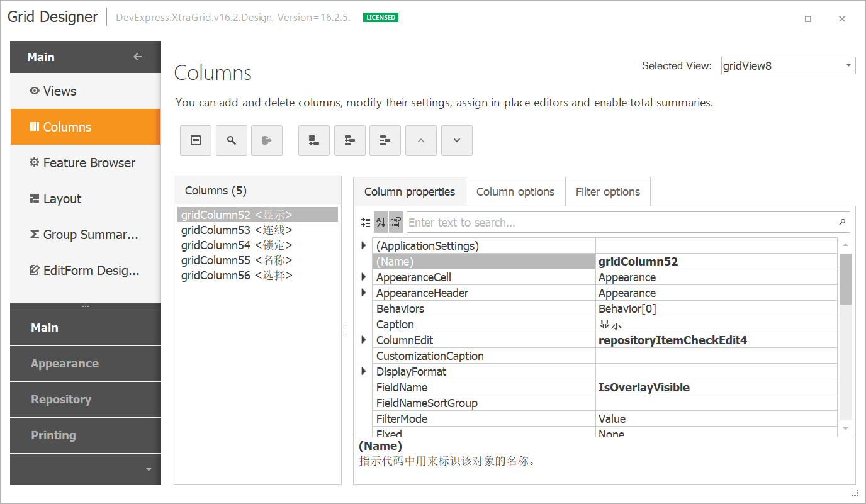Click the add column toolbar button
This screenshot has height=504, width=866.
pos(314,140)
